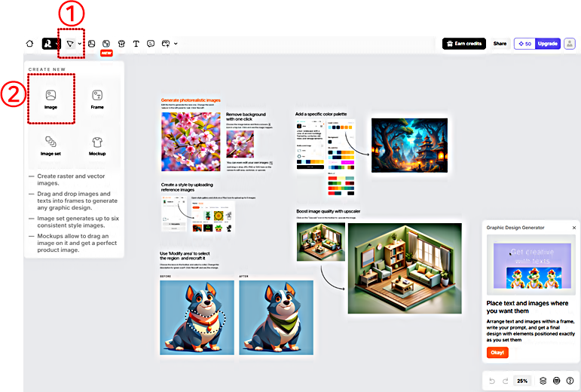
Task: Click 'Create raster and vector images.' text
Action: point(71,179)
